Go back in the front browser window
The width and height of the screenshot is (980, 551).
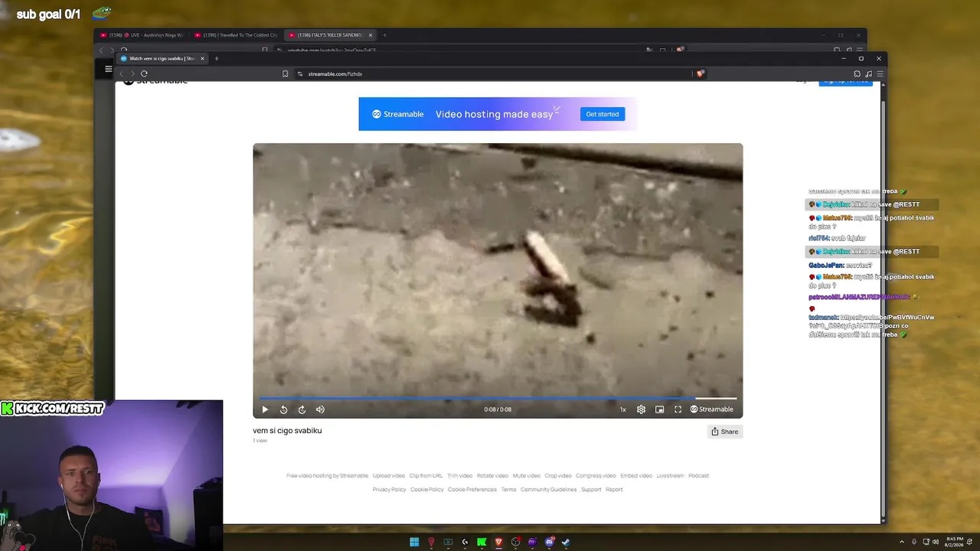[x=121, y=73]
